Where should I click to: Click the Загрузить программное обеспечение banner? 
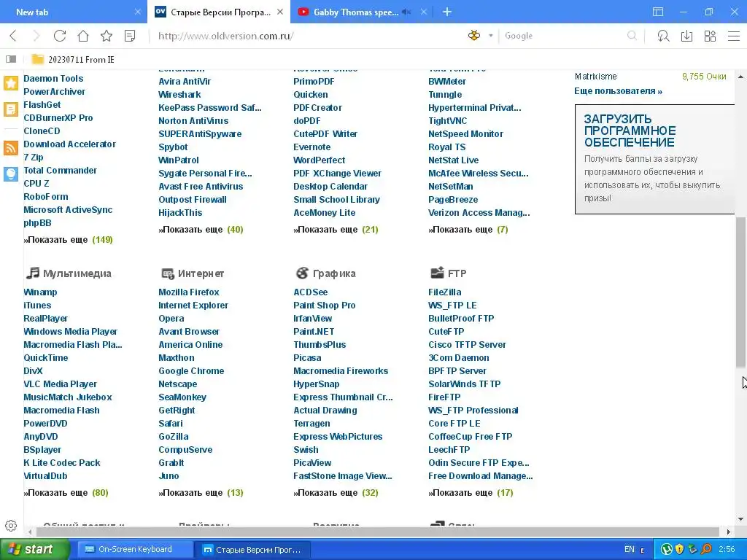tap(654, 159)
